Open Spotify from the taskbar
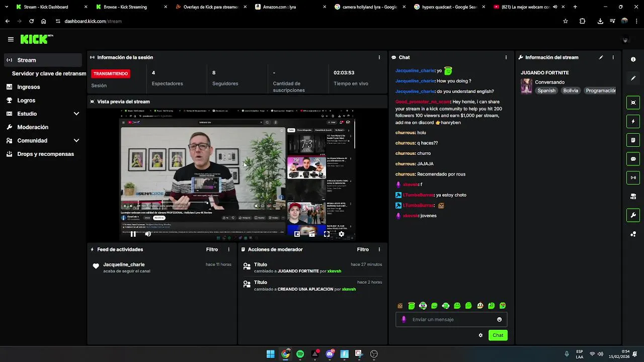The height and width of the screenshot is (362, 644). point(300,354)
